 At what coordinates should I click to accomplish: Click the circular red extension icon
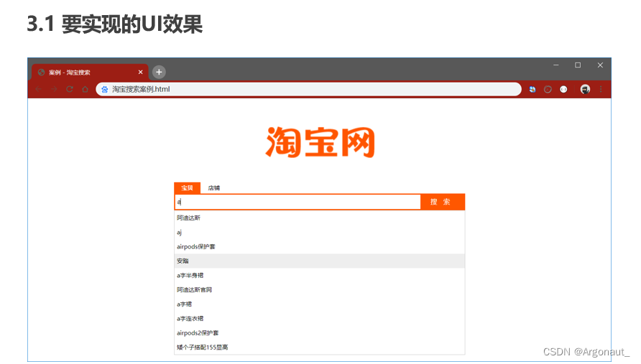(548, 89)
